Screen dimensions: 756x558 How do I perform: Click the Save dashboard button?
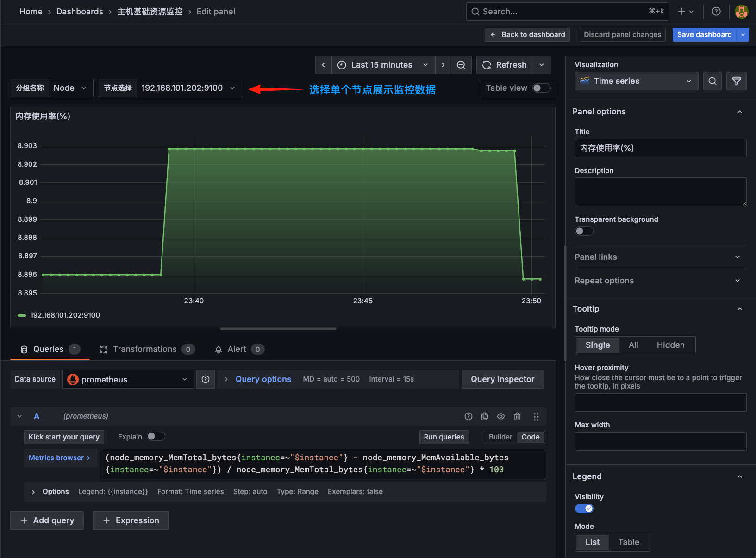coord(704,34)
